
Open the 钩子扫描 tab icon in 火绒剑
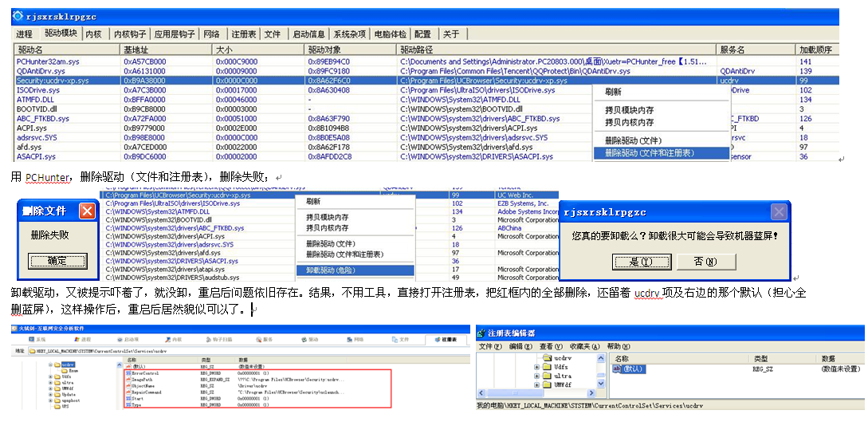click(x=209, y=339)
